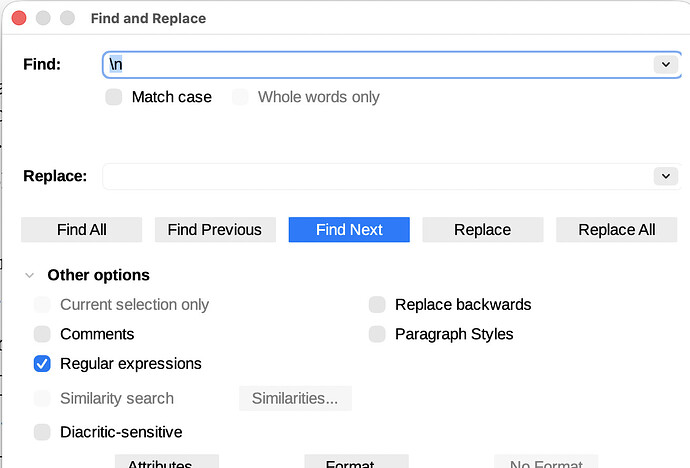
Task: Enable the Comments checkbox
Action: point(42,334)
